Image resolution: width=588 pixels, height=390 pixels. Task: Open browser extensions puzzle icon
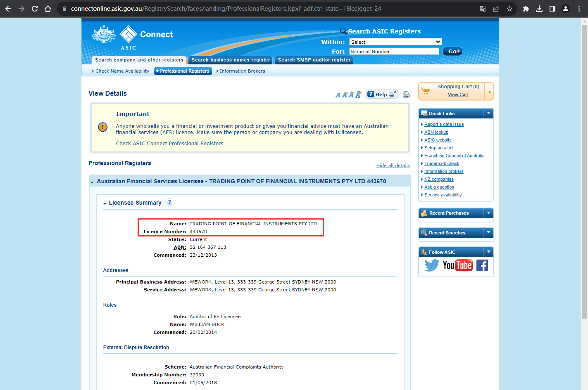[x=526, y=9]
